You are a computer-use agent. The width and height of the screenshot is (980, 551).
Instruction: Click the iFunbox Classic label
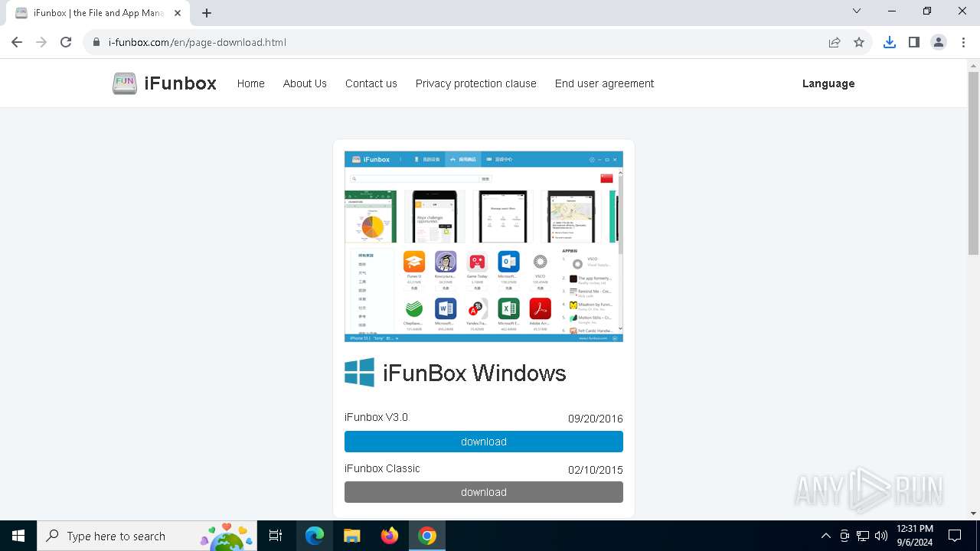(x=382, y=468)
